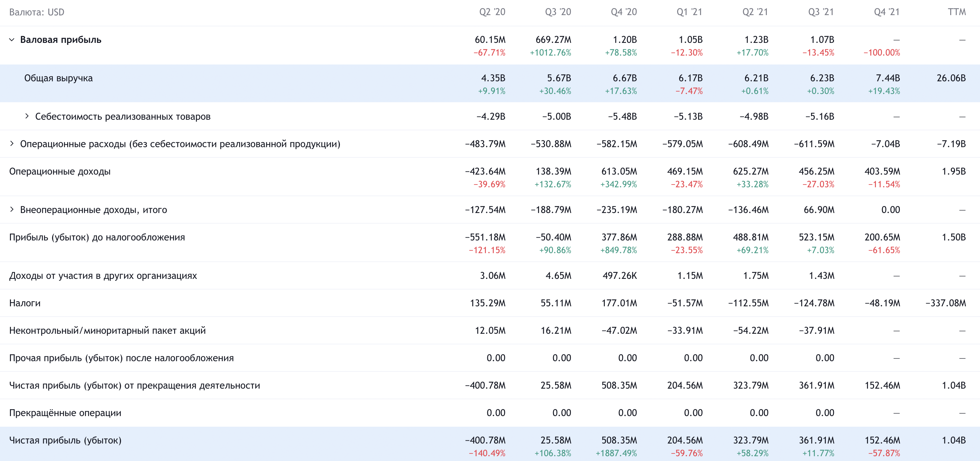Click non-operating income value −235.19M
Viewport: 980px width, 461px height.
[617, 210]
